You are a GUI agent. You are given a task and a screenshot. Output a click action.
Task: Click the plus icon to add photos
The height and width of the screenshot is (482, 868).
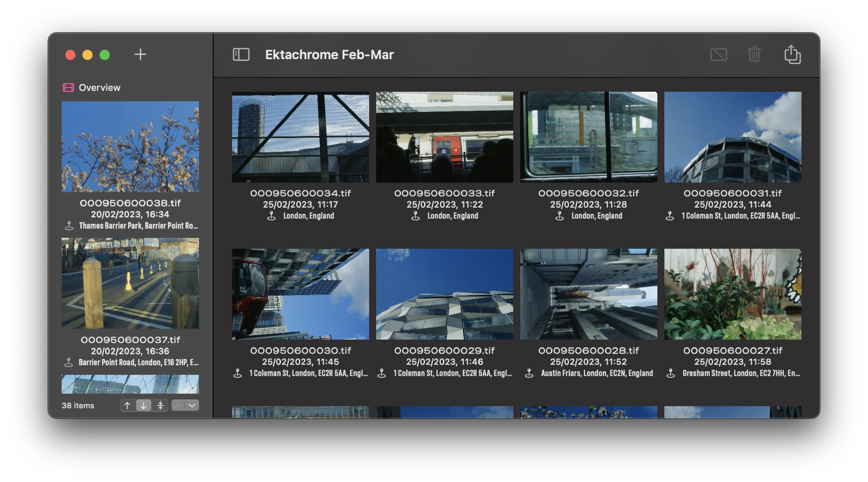[140, 54]
